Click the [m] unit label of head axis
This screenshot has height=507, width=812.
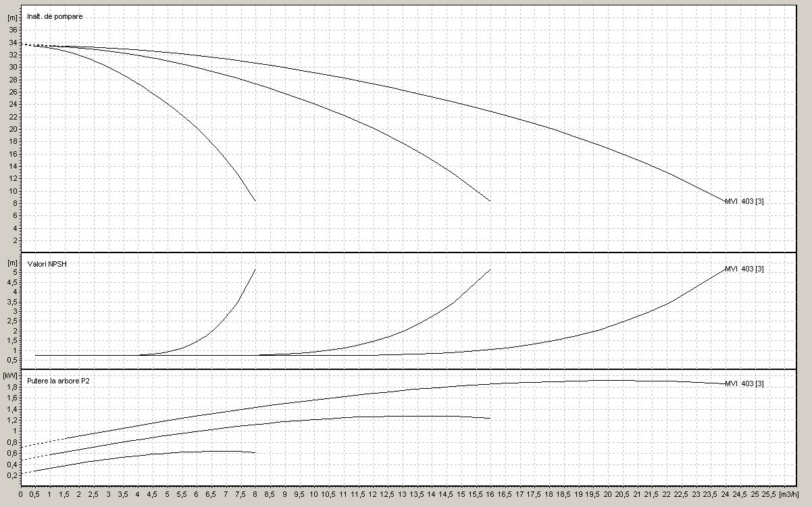tap(11, 17)
